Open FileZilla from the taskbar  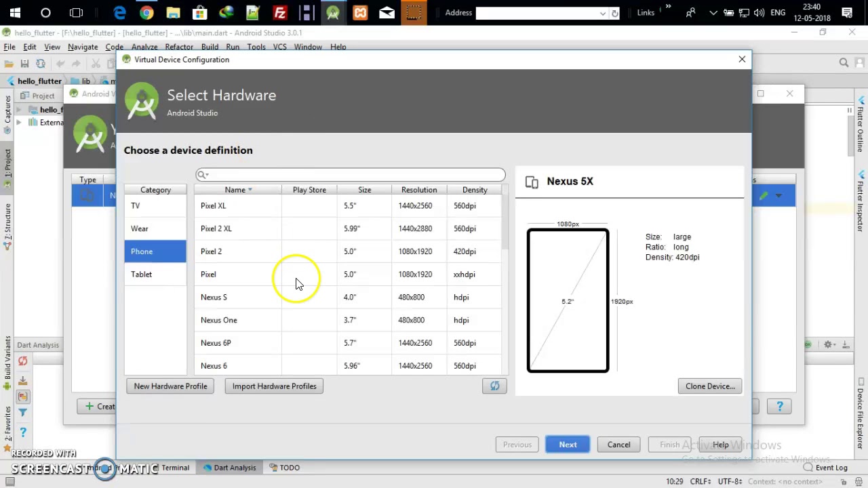pyautogui.click(x=279, y=12)
